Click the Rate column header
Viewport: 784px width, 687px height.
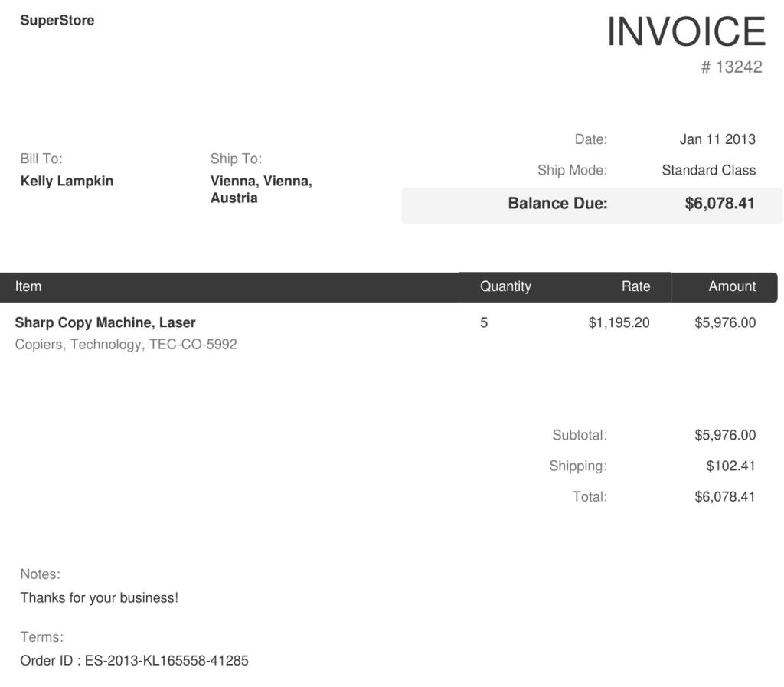tap(635, 286)
